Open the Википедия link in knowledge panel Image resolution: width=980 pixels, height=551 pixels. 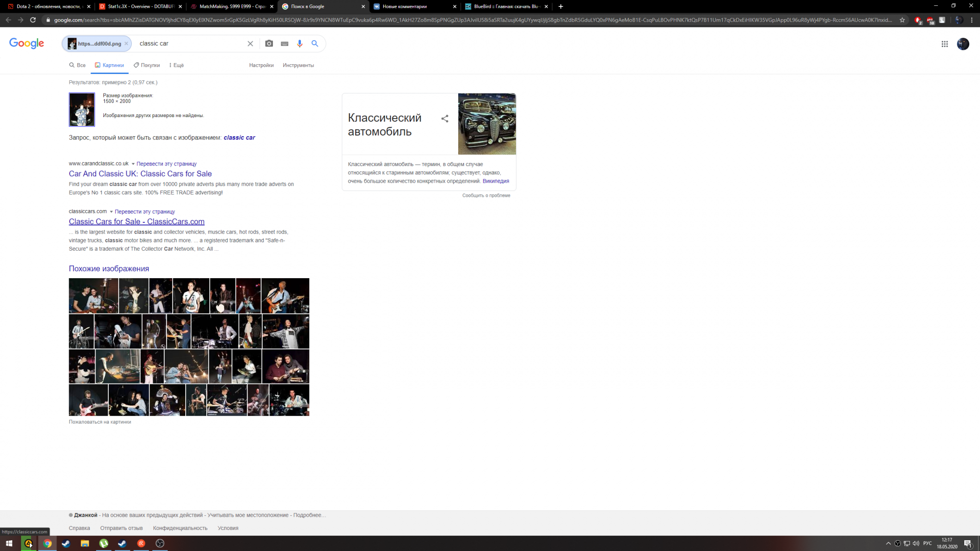pyautogui.click(x=496, y=181)
